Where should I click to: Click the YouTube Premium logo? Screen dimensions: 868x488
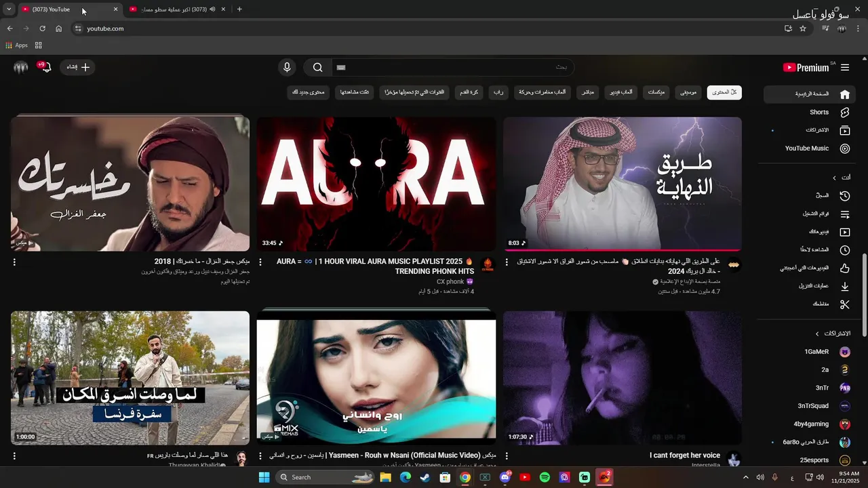click(806, 67)
